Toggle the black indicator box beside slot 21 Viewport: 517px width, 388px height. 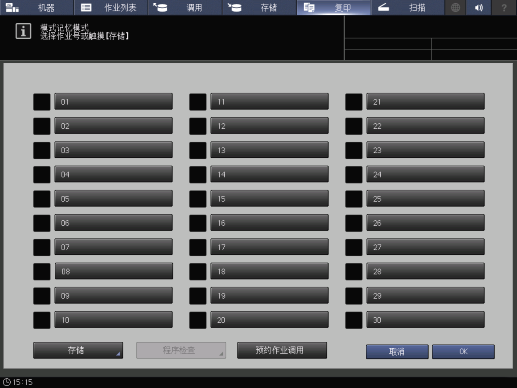click(354, 102)
